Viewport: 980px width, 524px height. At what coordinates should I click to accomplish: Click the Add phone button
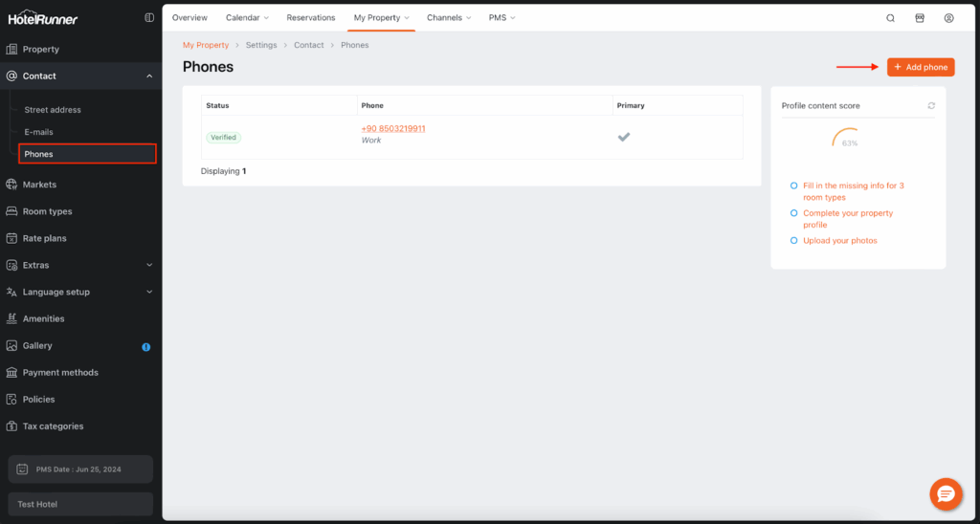click(920, 67)
